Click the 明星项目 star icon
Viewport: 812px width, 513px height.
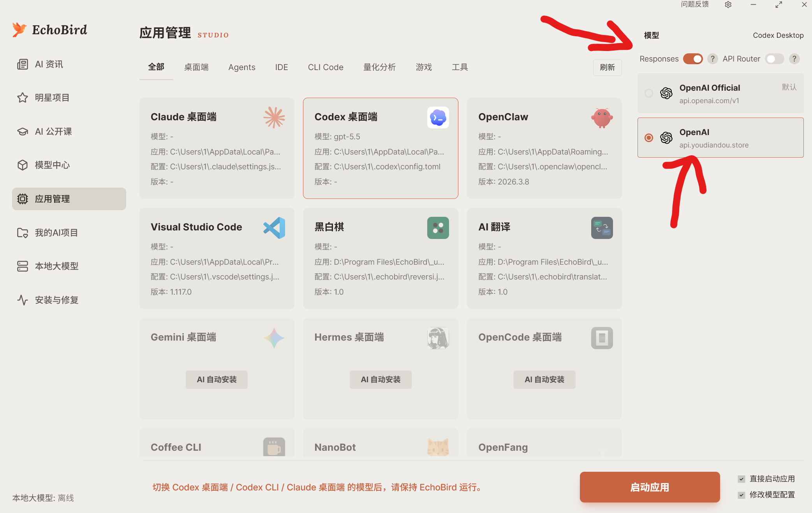[23, 98]
